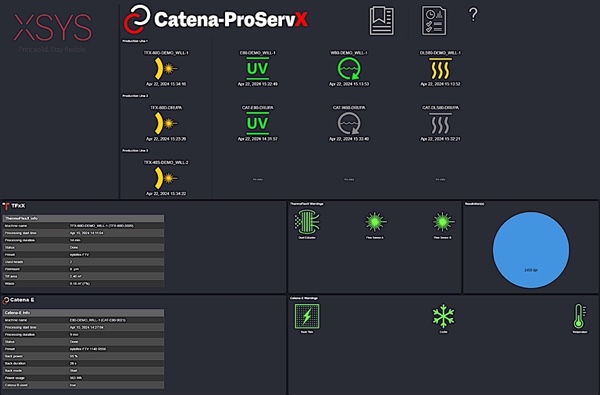The image size is (600, 395).
Task: Click the Production Line 2 label
Action: pos(135,96)
